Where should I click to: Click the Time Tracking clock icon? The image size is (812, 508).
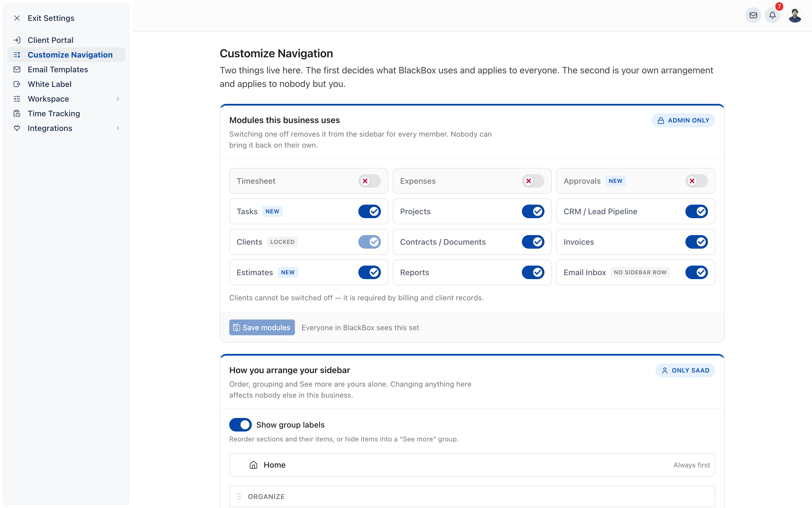pyautogui.click(x=17, y=113)
